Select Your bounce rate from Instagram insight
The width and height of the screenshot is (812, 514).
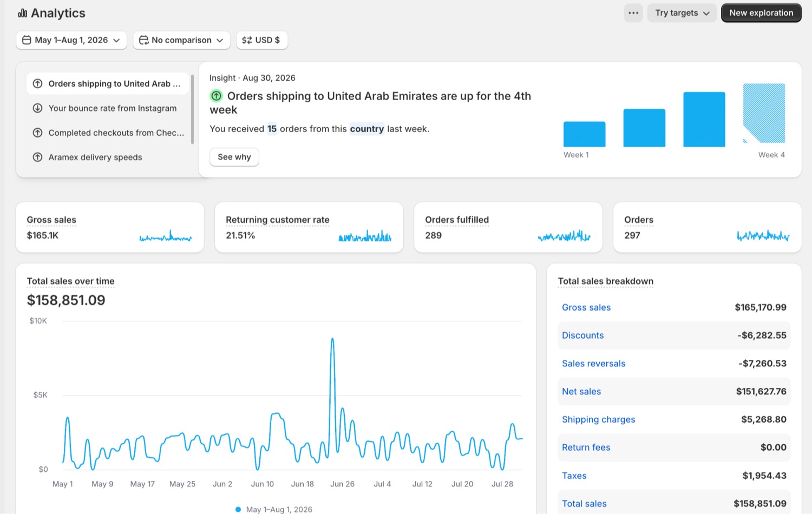point(108,108)
